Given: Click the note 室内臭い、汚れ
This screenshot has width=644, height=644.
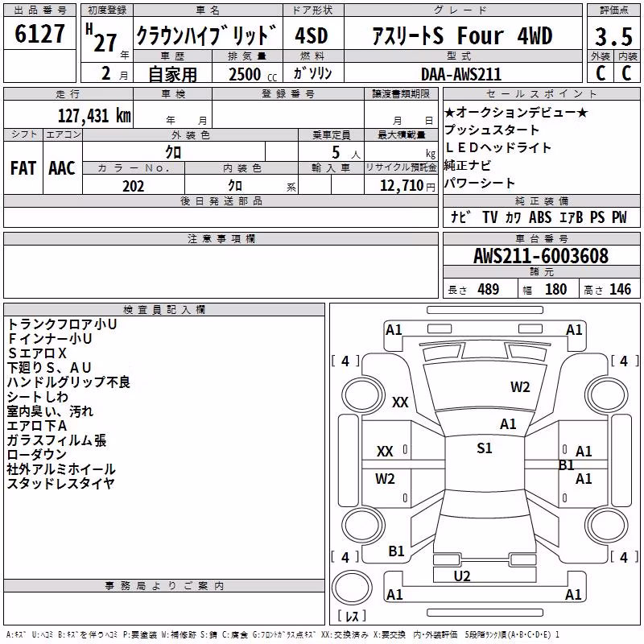Looking at the screenshot, I should coord(50,411).
